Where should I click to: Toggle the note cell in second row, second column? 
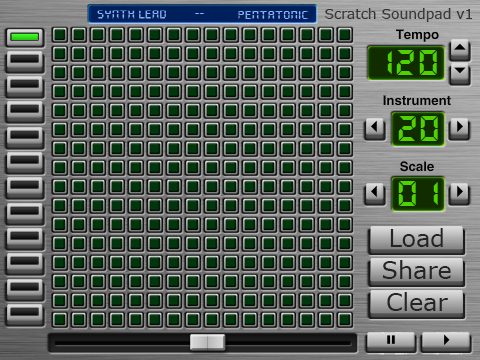[x=79, y=53]
